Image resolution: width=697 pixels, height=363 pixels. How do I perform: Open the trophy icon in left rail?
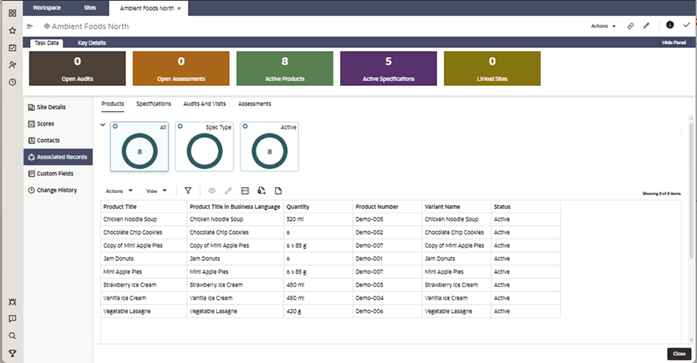(x=12, y=353)
